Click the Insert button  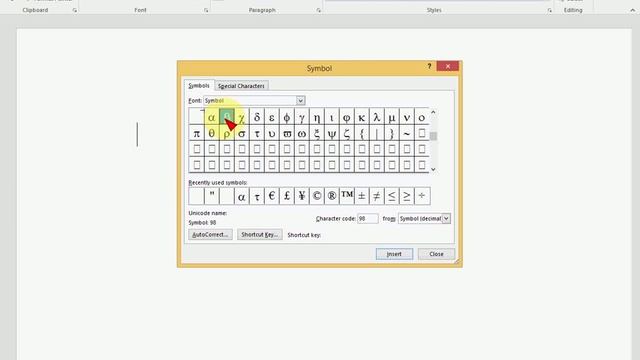click(394, 254)
